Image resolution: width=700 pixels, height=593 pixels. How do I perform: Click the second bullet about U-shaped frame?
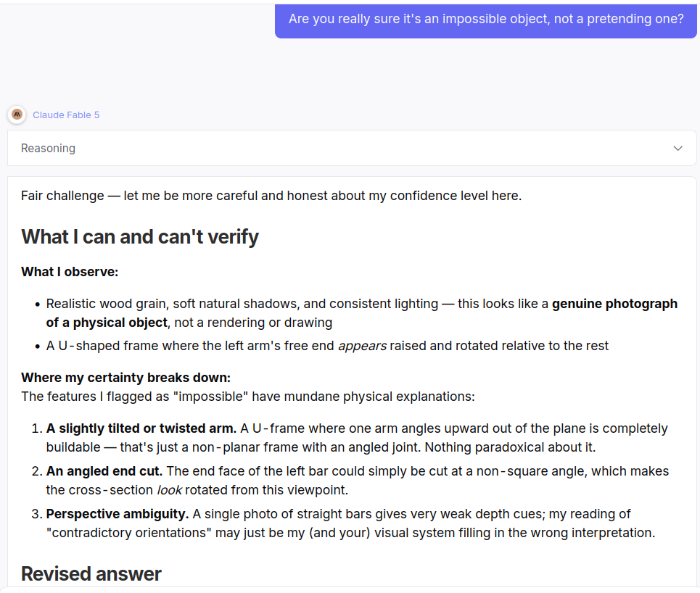(x=326, y=347)
